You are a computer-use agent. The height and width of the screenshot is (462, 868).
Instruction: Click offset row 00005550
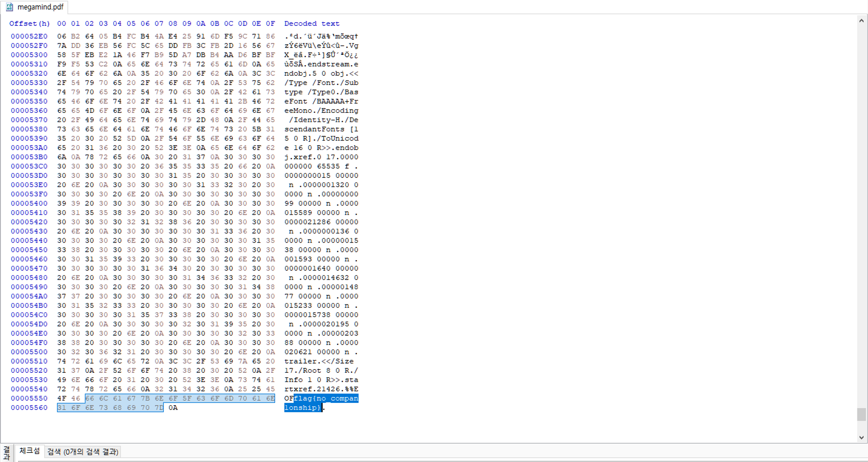point(29,398)
